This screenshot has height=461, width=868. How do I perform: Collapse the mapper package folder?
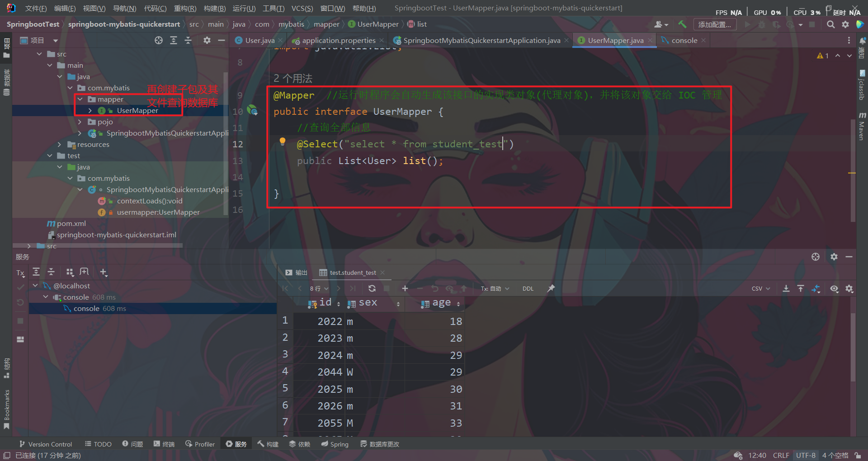[80, 99]
